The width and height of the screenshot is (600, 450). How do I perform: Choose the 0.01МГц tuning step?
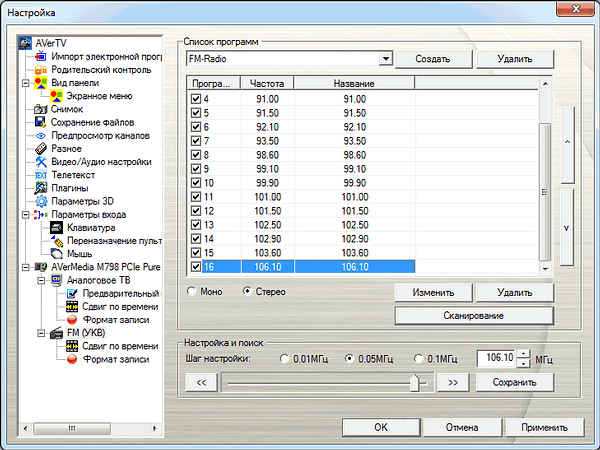coord(284,359)
